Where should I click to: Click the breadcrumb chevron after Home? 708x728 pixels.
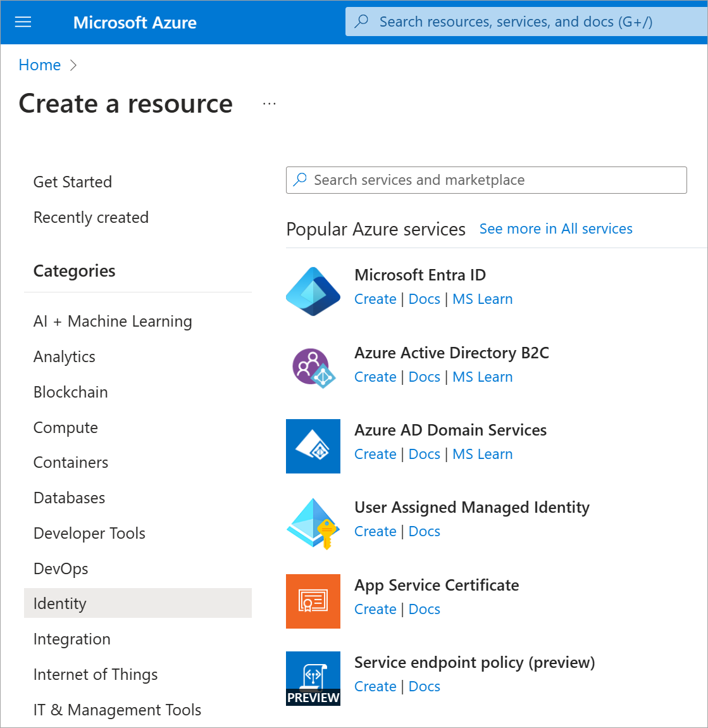tap(73, 65)
